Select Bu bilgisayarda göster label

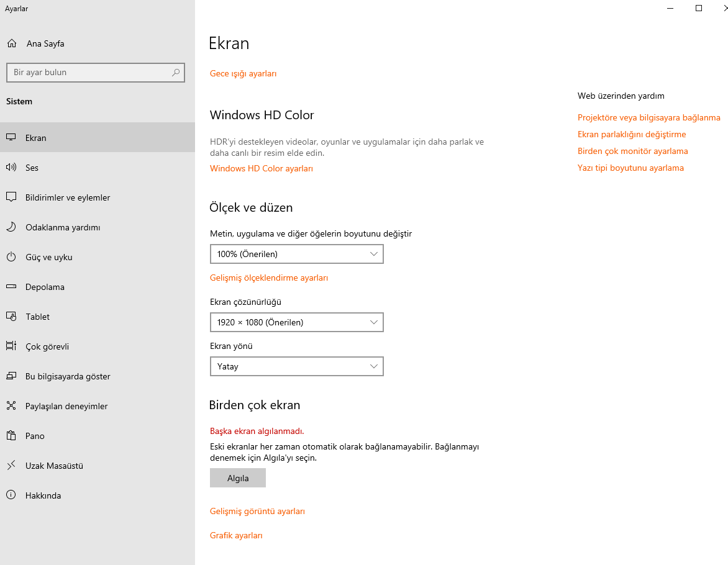coord(68,376)
